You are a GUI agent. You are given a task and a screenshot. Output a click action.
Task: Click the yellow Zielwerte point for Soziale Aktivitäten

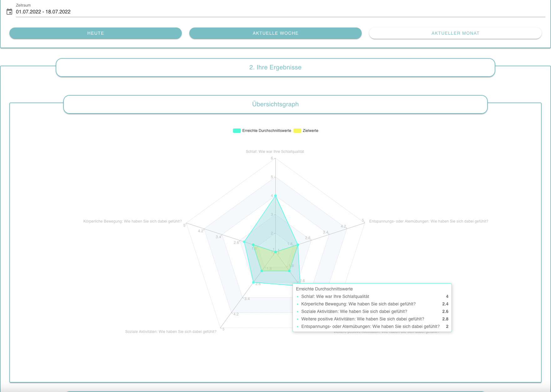(262, 271)
